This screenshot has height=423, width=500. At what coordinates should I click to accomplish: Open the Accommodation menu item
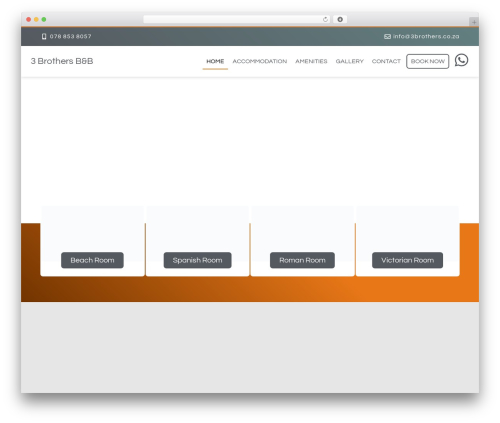260,61
